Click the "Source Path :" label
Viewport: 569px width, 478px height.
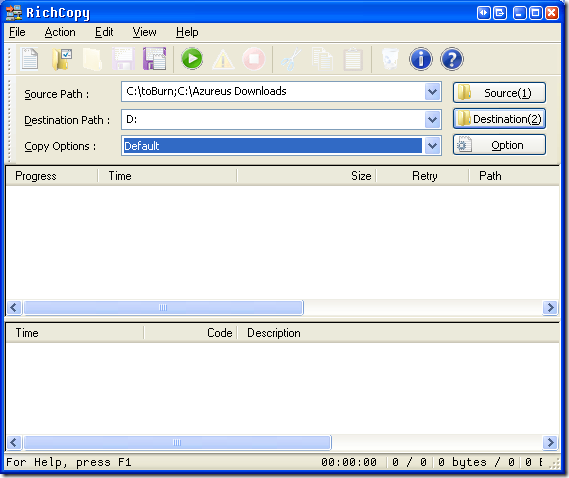click(57, 94)
